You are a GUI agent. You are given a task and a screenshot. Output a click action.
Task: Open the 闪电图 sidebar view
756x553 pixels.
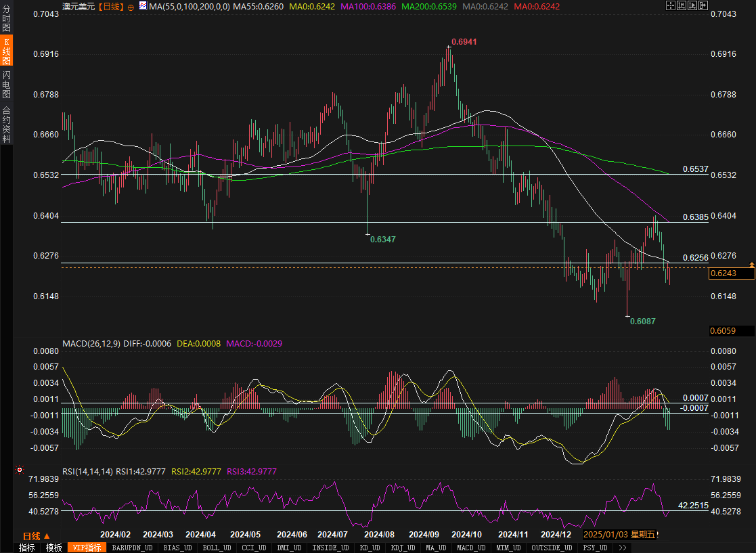(6, 84)
